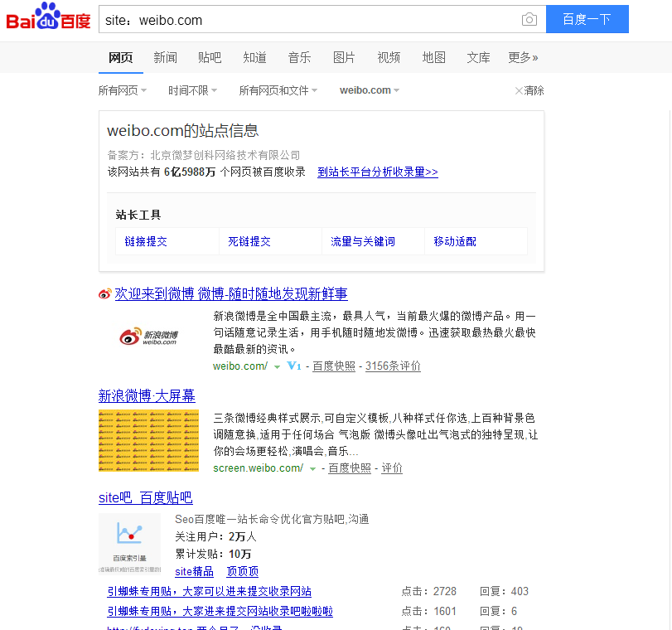The image size is (672, 630).
Task: Click the weibo.com的站点信息 heading
Action: tap(182, 131)
